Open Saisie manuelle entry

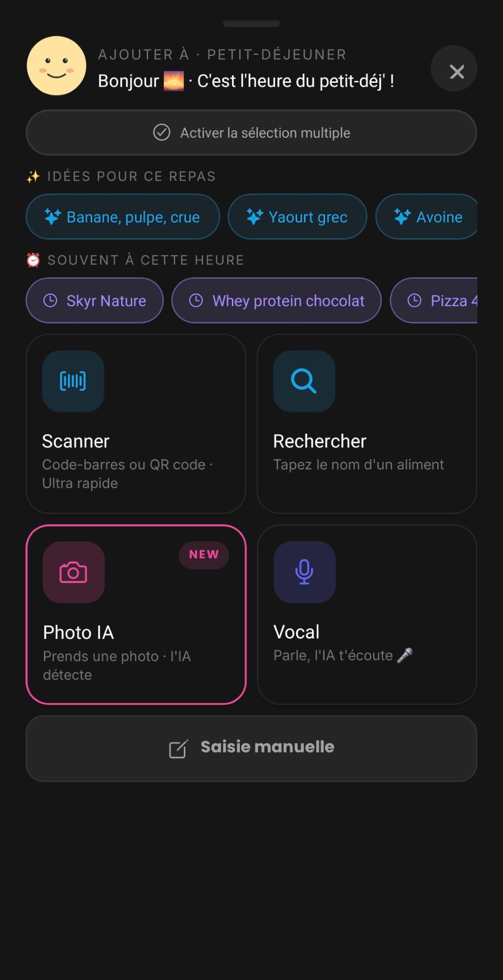pos(251,748)
